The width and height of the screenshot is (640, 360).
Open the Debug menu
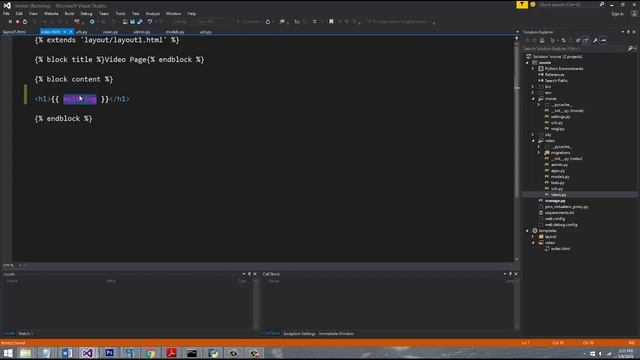coord(86,13)
